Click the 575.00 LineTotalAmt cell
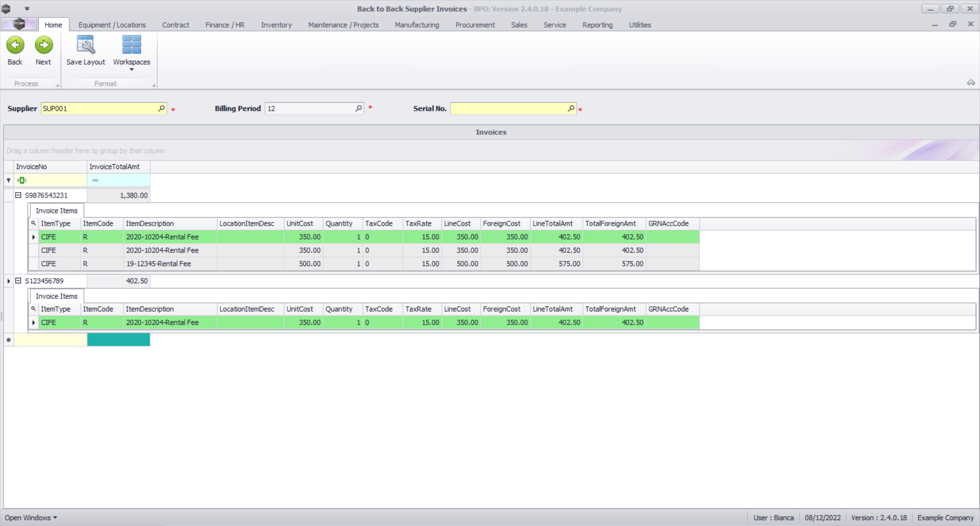 (x=556, y=264)
